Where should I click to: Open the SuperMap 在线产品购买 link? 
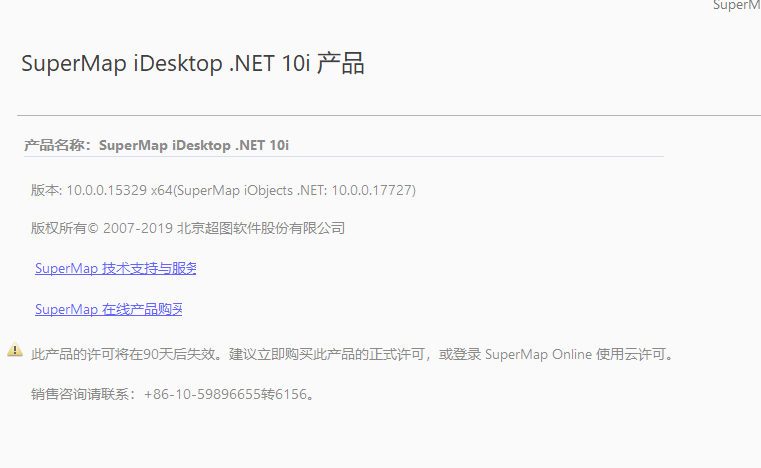click(109, 309)
